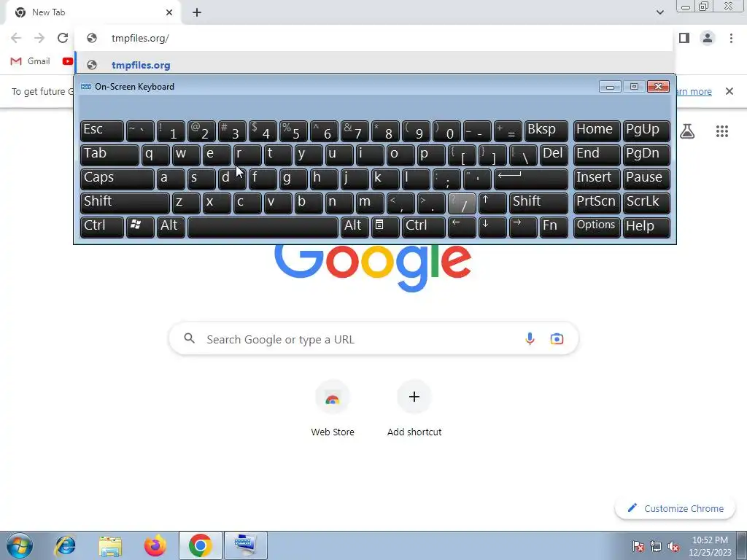
Task: Open Options on the On-Screen Keyboard
Action: pyautogui.click(x=597, y=227)
